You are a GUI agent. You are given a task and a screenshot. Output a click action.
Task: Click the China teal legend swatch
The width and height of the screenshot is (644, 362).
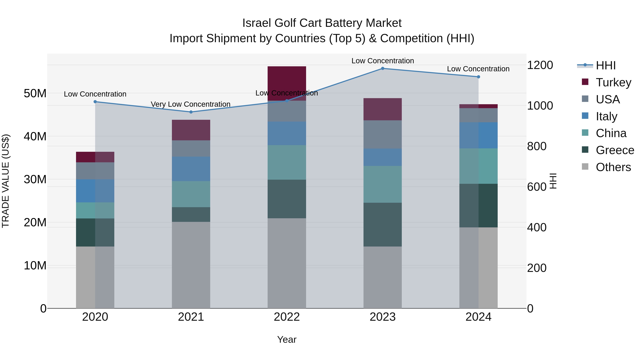[x=585, y=133]
